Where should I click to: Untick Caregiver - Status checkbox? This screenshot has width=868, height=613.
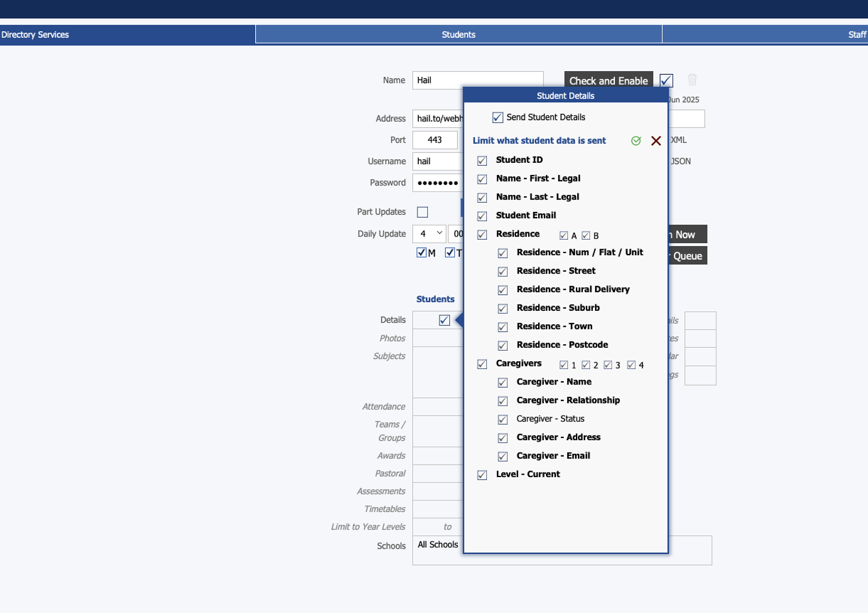[503, 419]
